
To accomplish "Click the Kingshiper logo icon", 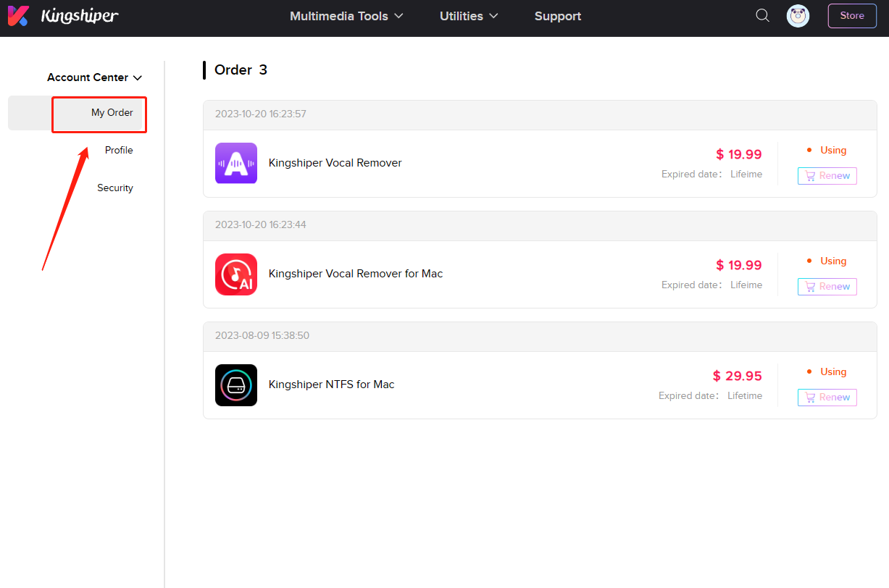I will coord(18,15).
